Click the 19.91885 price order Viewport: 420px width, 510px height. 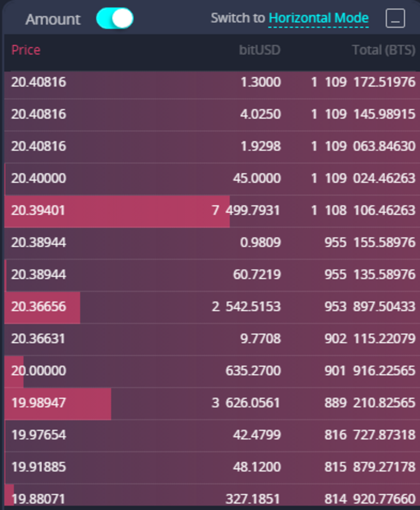pyautogui.click(x=38, y=467)
